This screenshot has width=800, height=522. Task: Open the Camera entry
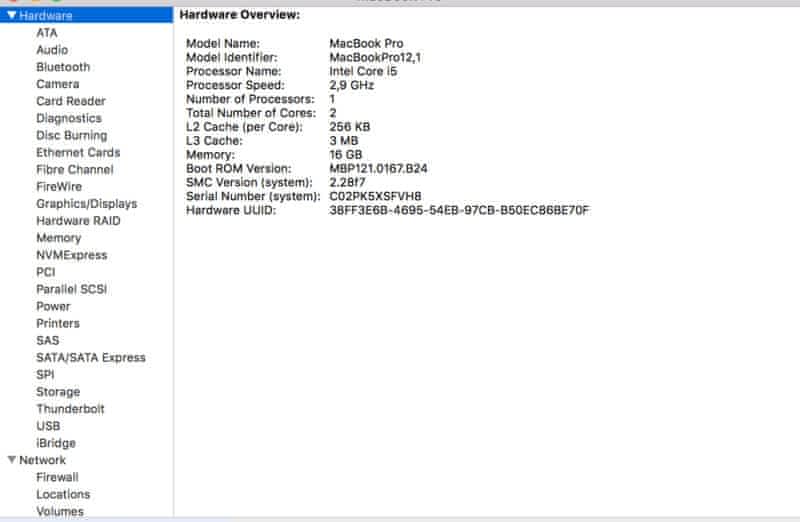58,84
